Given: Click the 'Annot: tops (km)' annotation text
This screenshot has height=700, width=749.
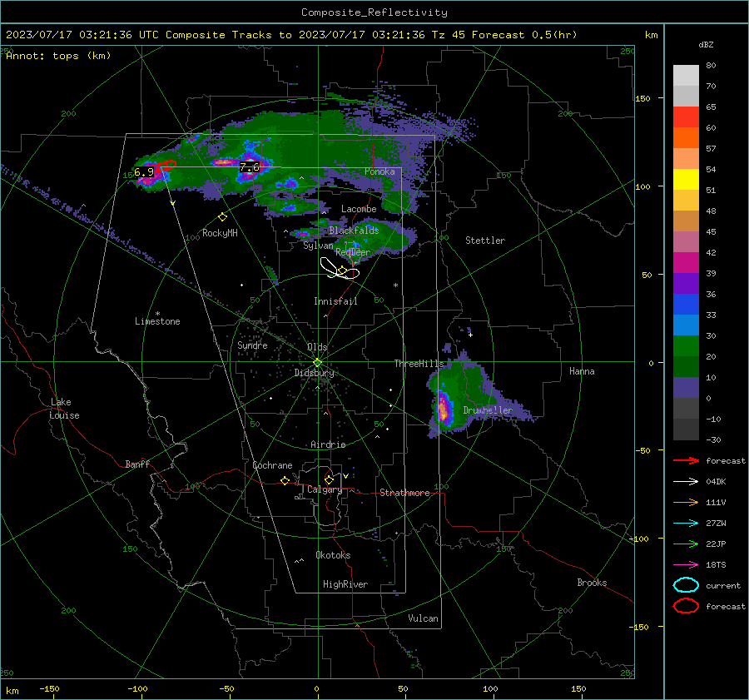Looking at the screenshot, I should (x=58, y=56).
